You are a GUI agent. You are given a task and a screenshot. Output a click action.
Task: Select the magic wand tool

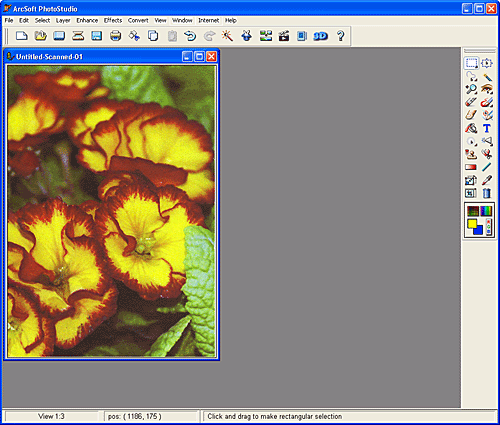tap(487, 77)
